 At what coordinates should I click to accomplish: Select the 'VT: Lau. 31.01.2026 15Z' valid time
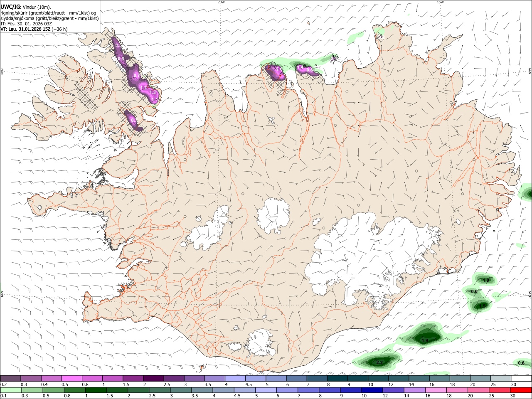26,30
